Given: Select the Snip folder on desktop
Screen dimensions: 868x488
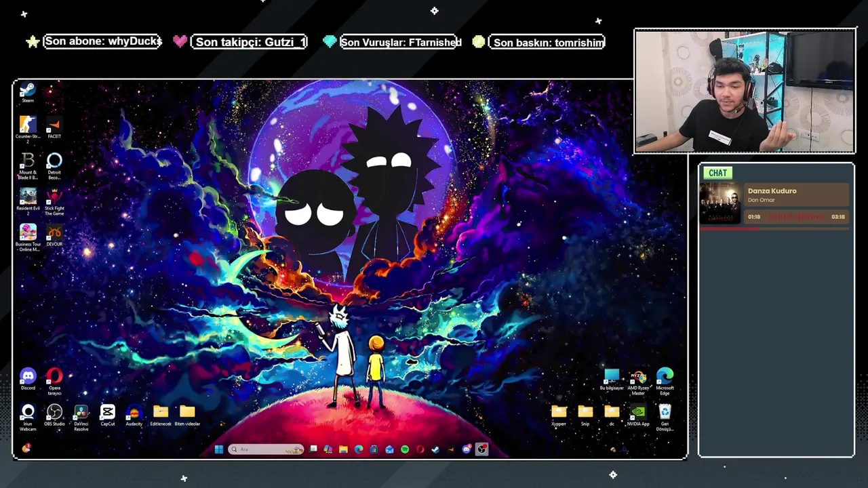Looking at the screenshot, I should coord(585,415).
